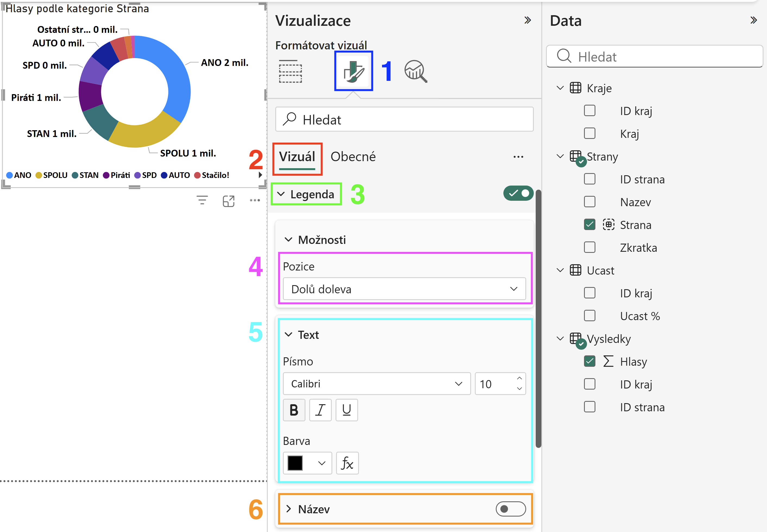
Task: Toggle underline for legend text
Action: point(347,410)
